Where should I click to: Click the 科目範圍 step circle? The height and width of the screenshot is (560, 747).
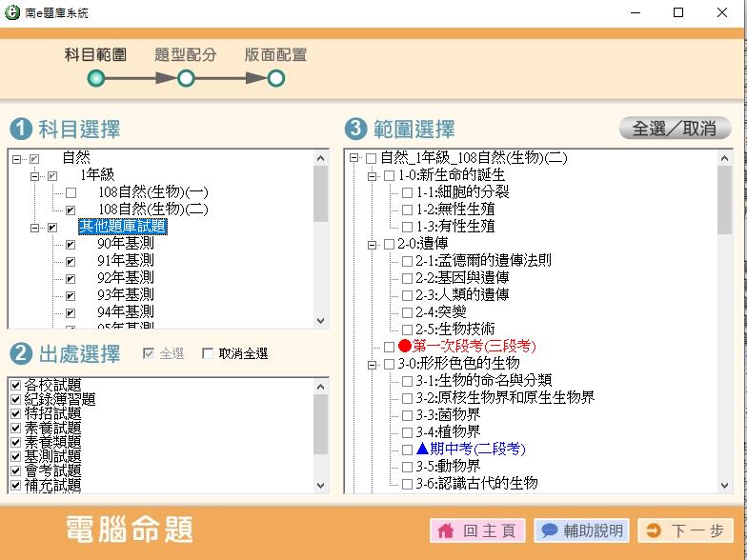click(x=95, y=78)
